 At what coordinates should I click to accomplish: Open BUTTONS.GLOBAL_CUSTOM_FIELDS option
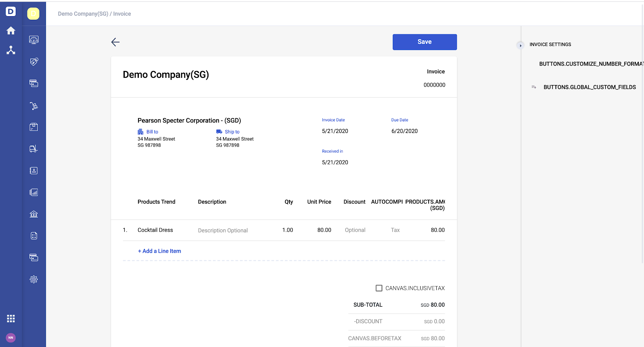click(x=590, y=87)
